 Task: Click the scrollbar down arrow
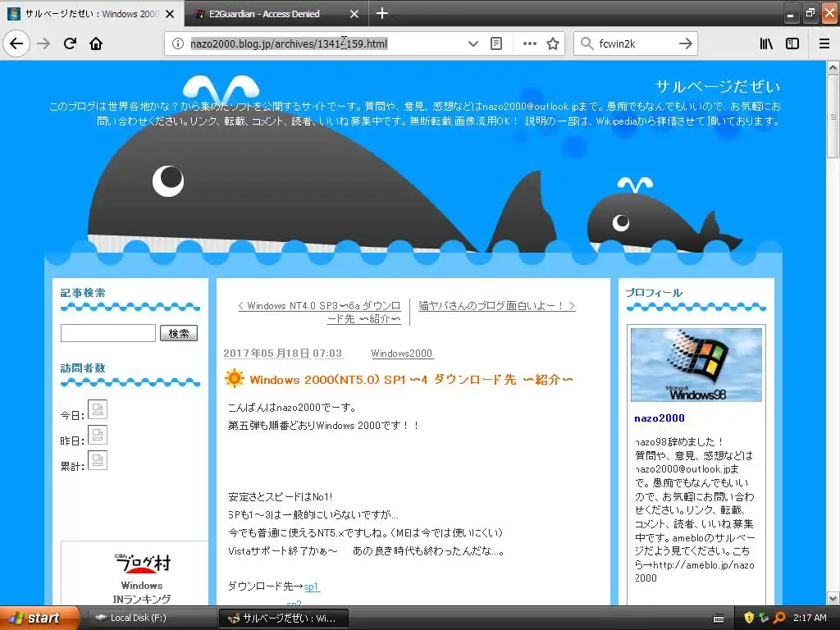(x=833, y=598)
